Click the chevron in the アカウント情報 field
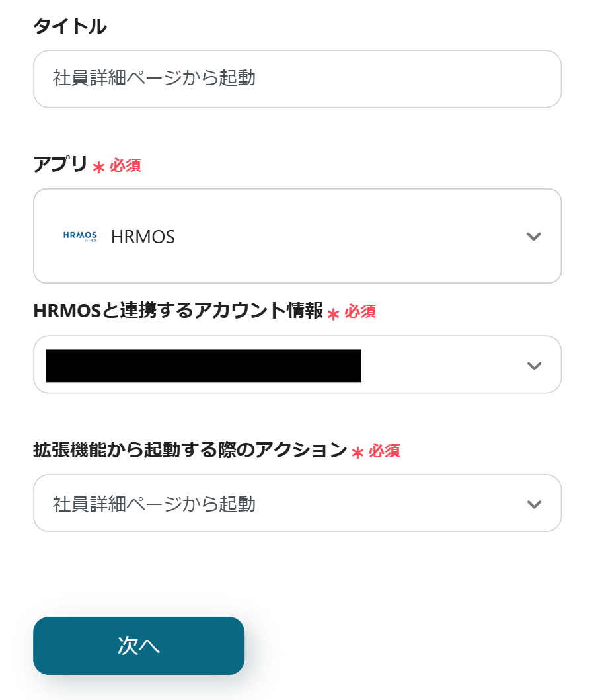 (x=534, y=366)
